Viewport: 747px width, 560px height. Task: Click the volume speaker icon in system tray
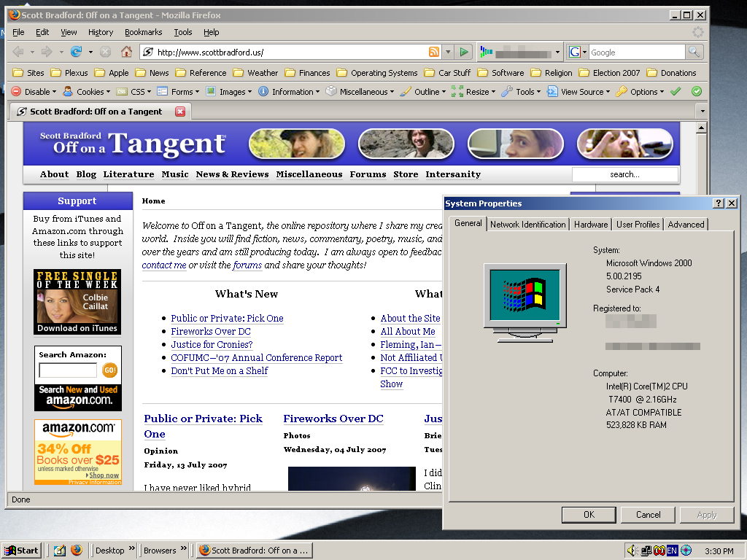pos(632,551)
